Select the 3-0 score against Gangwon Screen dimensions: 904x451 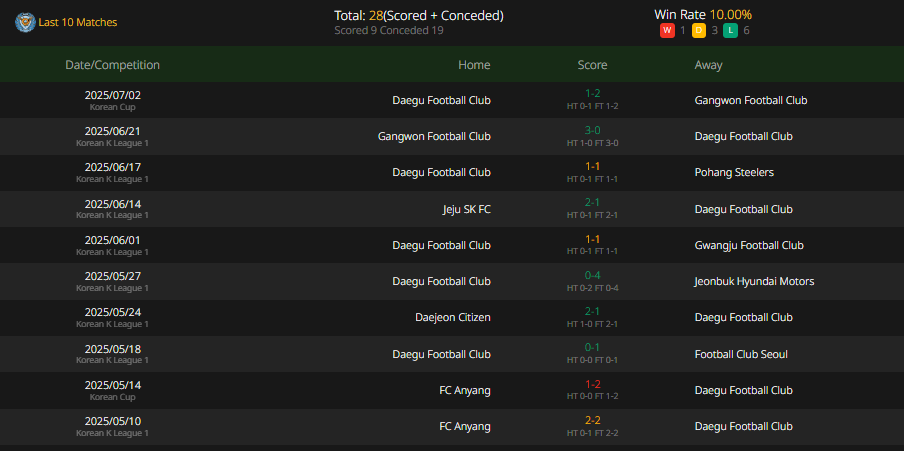point(592,130)
